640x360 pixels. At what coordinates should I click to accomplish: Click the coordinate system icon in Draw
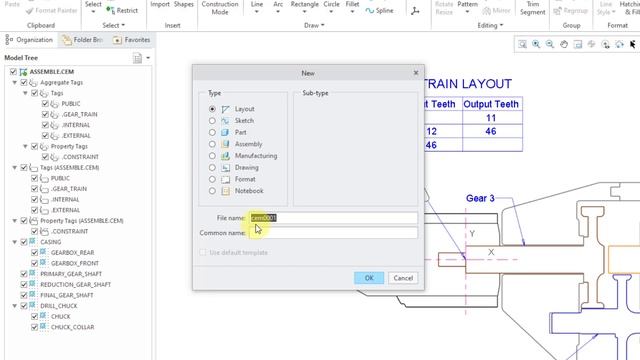415,11
